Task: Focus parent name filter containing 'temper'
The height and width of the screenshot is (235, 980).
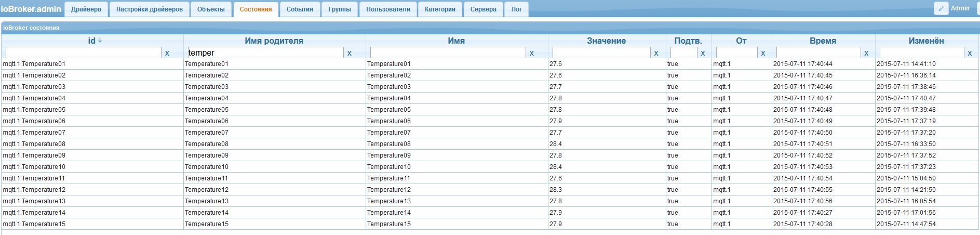Action: pyautogui.click(x=266, y=53)
